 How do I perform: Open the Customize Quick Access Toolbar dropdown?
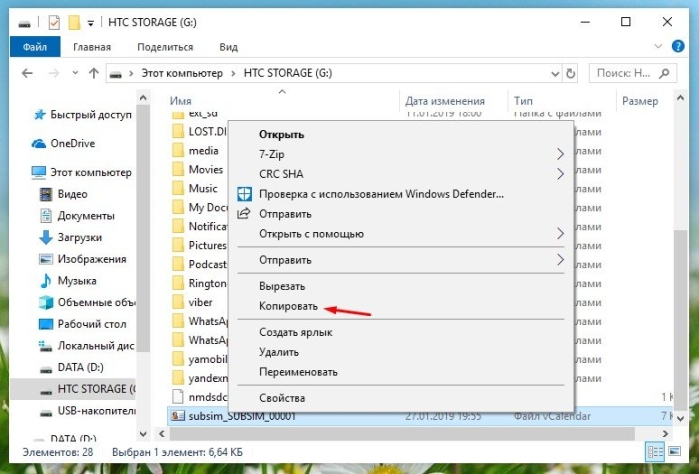[x=90, y=23]
